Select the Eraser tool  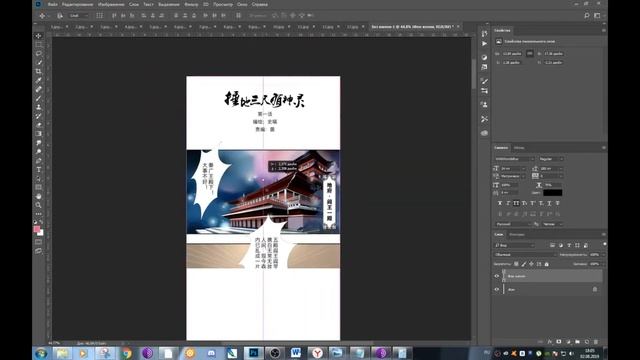click(x=39, y=125)
